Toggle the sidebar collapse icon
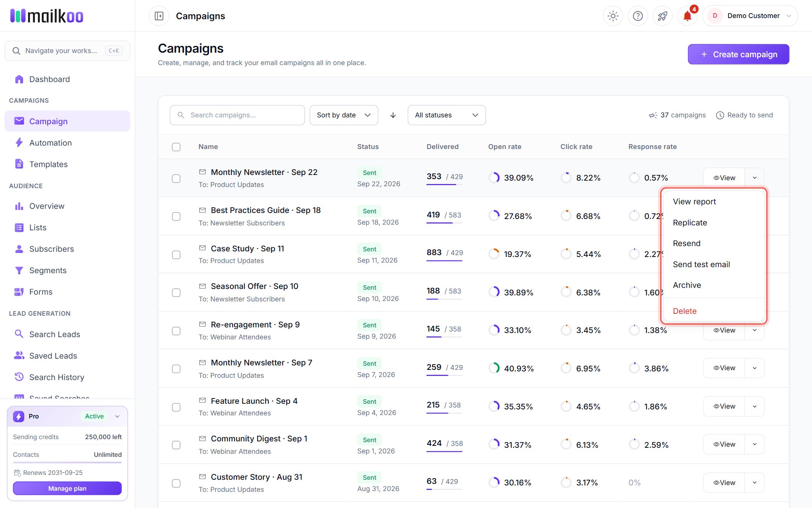Image resolution: width=812 pixels, height=508 pixels. pos(159,16)
